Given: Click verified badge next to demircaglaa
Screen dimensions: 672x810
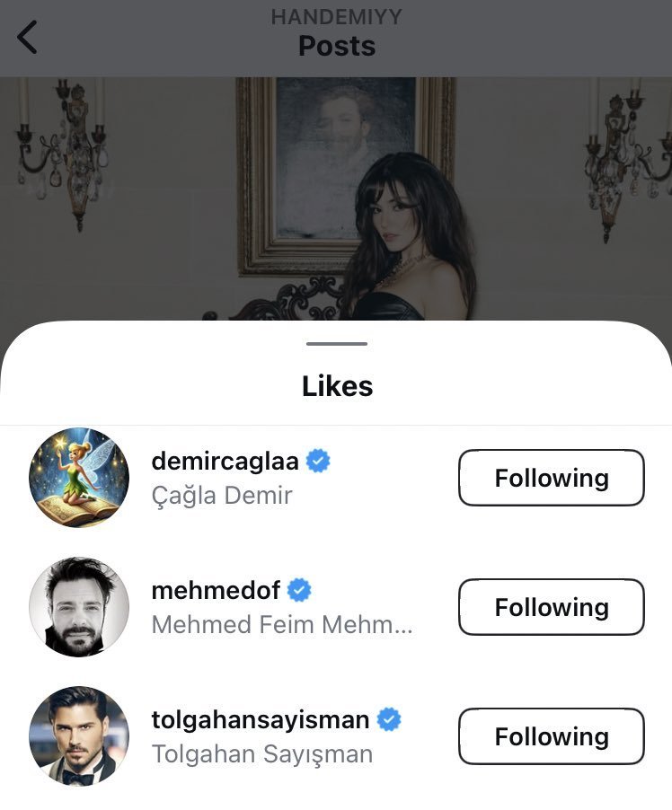Looking at the screenshot, I should click(318, 461).
